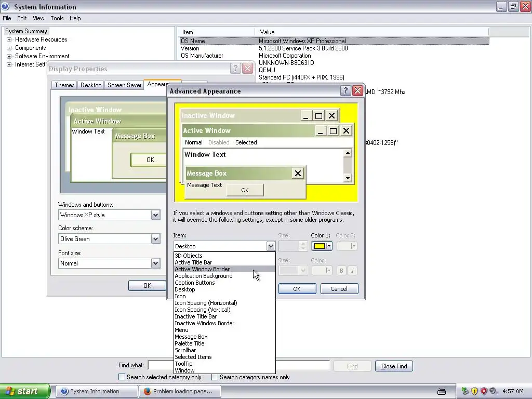Click the Display Properties help question-mark icon
The width and height of the screenshot is (532, 399).
tap(235, 68)
